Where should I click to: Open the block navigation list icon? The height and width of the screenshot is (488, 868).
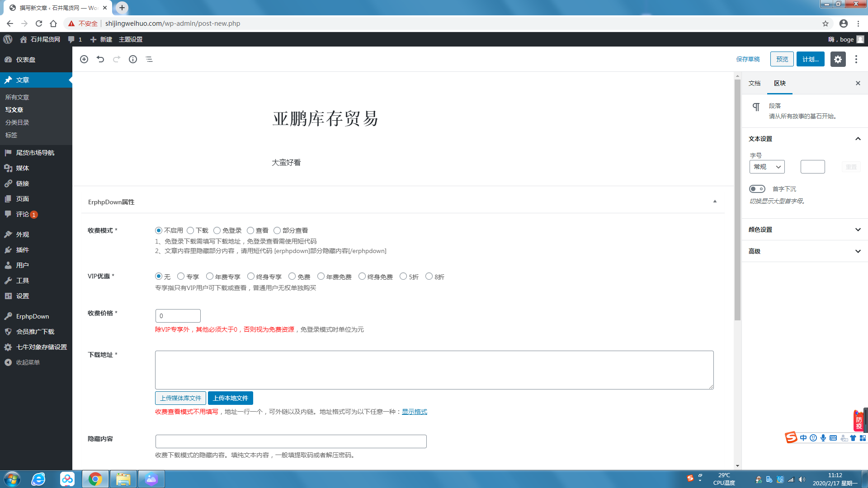pos(149,59)
